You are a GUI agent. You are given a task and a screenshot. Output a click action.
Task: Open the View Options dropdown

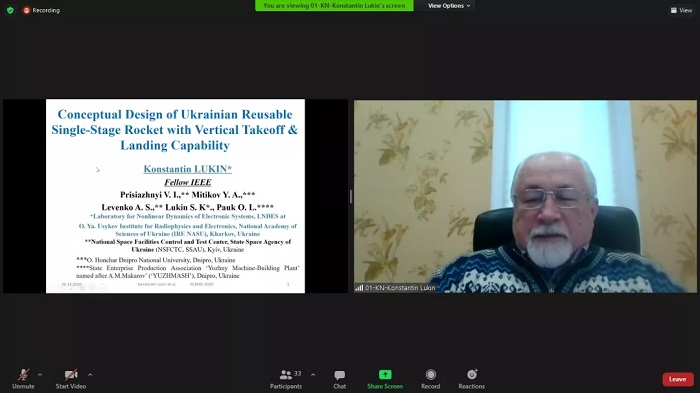(449, 6)
